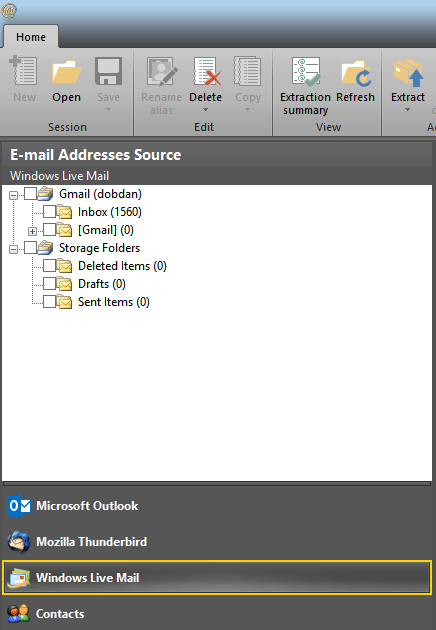Open a session with the Open folder icon
This screenshot has height=630, width=436.
pyautogui.click(x=66, y=72)
